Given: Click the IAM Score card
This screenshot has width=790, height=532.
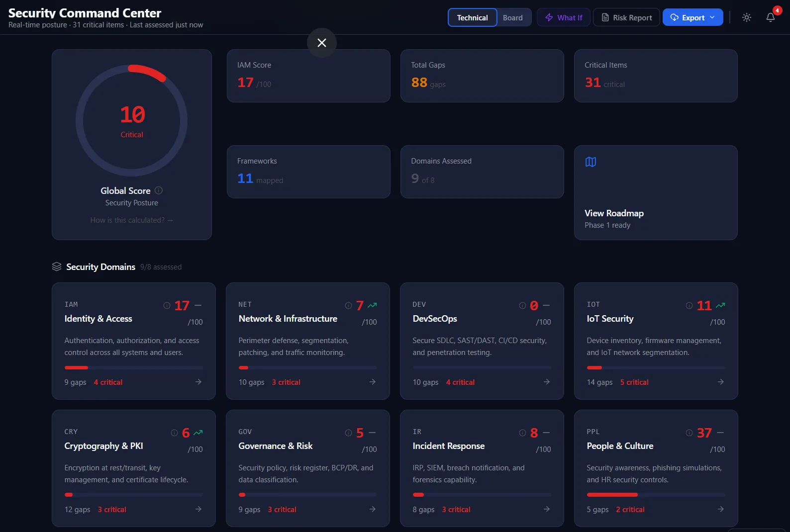Looking at the screenshot, I should click(x=308, y=76).
